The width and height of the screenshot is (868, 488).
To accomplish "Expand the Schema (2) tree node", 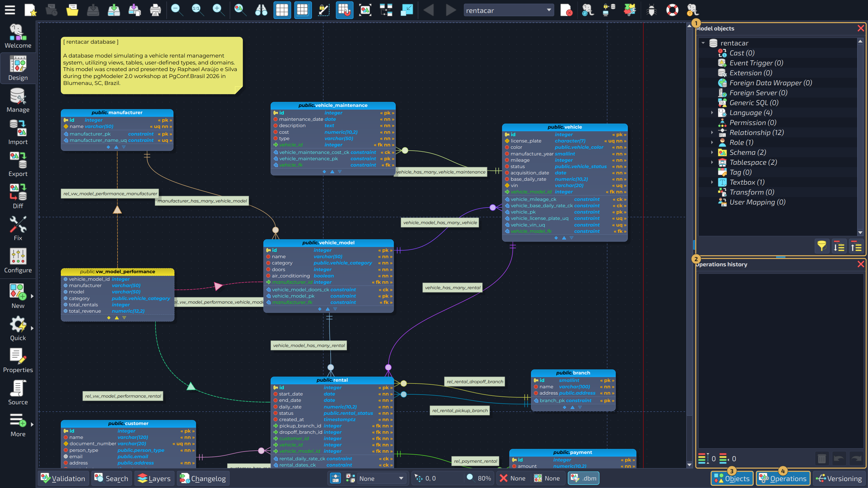I will [712, 152].
